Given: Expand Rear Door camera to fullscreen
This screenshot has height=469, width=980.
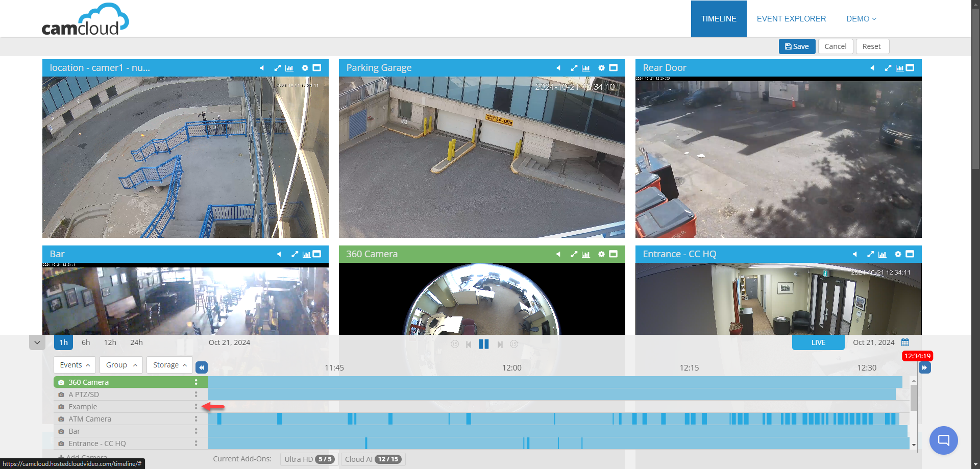Looking at the screenshot, I should [x=888, y=68].
